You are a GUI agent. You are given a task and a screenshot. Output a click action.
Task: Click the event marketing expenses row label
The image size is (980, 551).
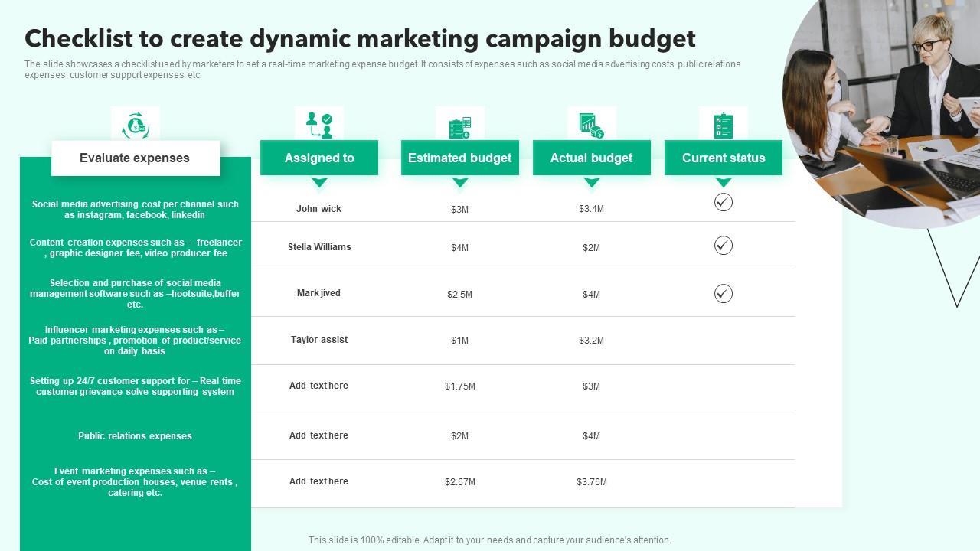135,482
